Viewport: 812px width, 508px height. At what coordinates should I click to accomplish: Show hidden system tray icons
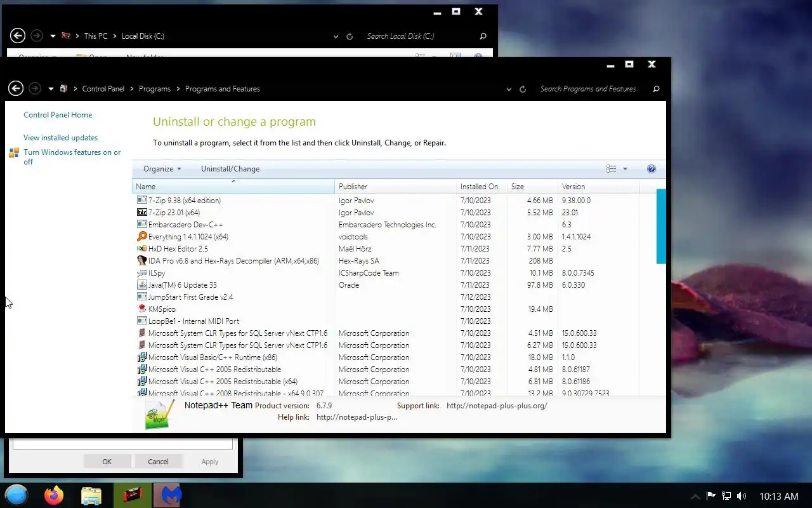point(695,496)
